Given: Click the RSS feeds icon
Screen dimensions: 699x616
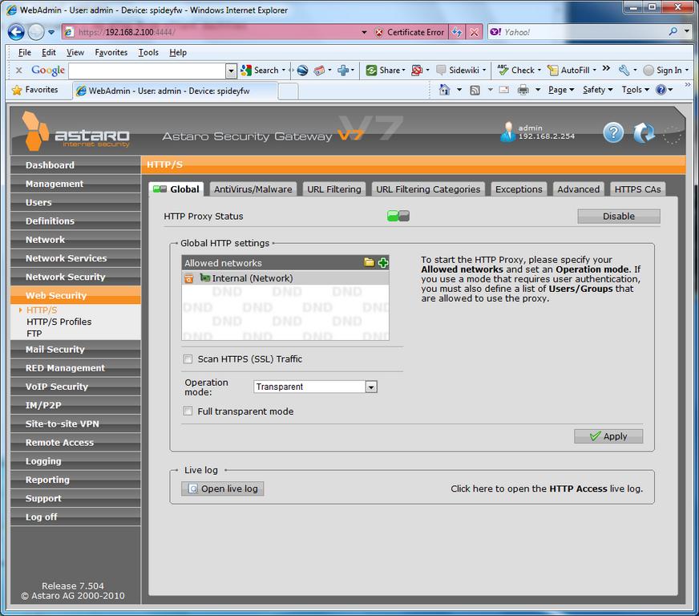Looking at the screenshot, I should click(475, 90).
